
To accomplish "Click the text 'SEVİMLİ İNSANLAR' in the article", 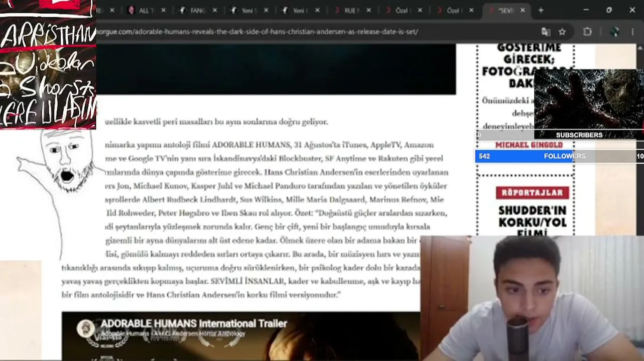I will tap(248, 281).
